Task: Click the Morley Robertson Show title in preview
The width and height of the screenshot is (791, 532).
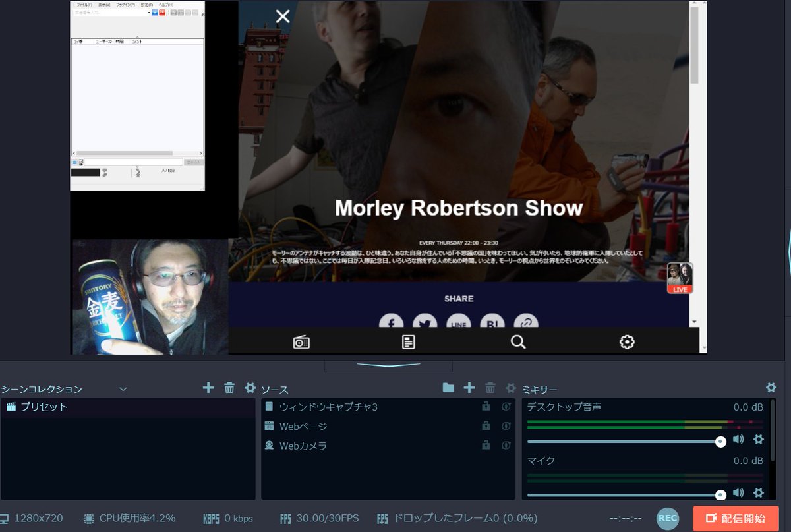Action: click(459, 208)
